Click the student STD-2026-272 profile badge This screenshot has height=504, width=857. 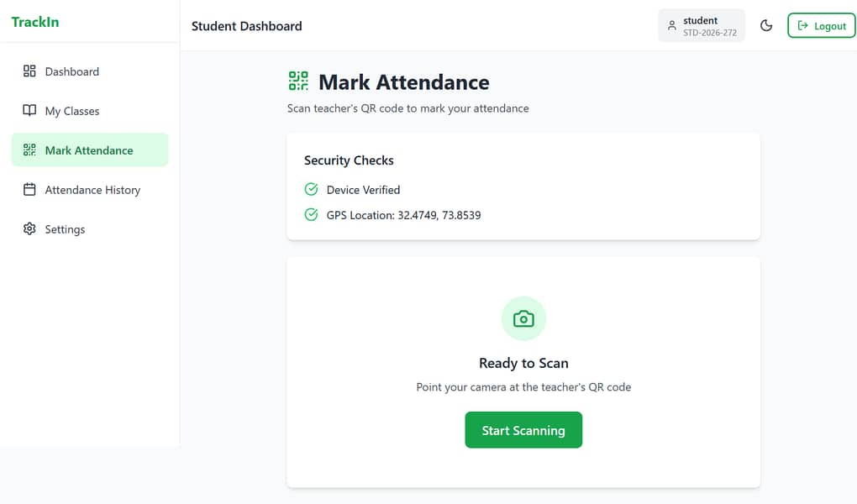pos(702,26)
